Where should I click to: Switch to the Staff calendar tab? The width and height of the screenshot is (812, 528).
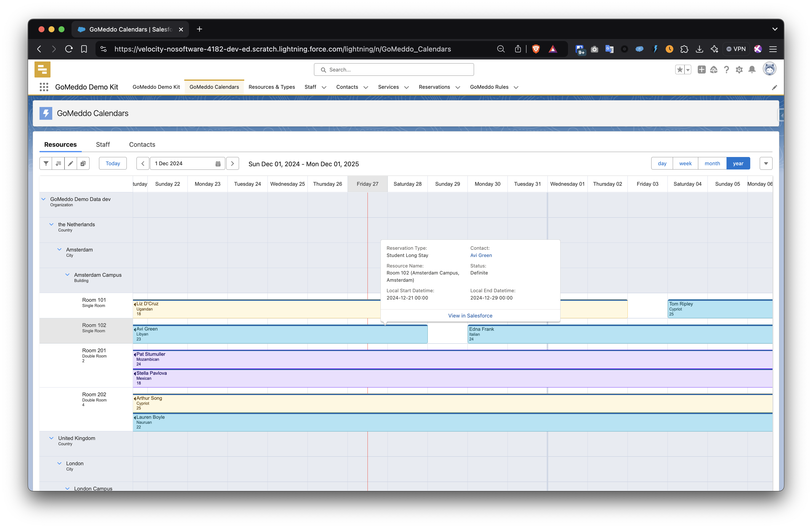pyautogui.click(x=103, y=144)
